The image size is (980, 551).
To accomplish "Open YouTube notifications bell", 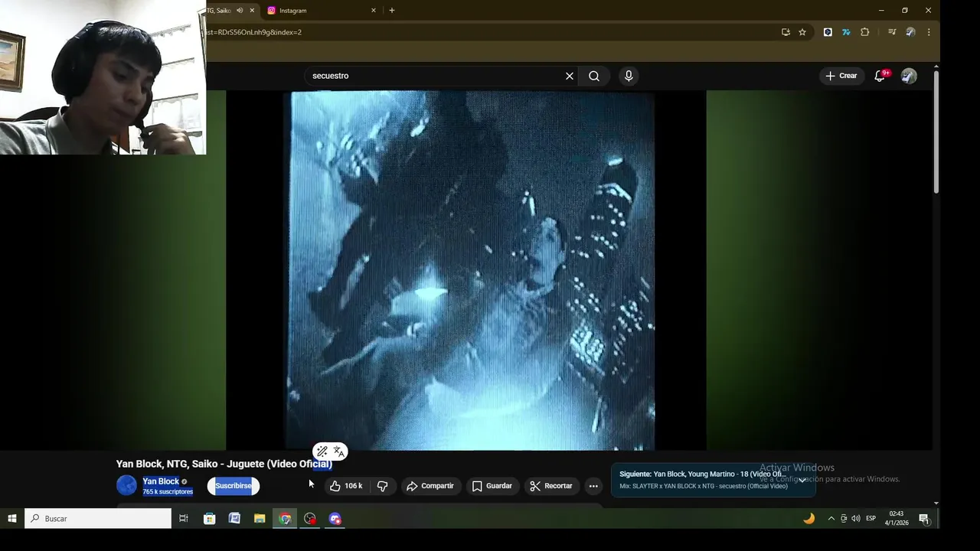I will [x=880, y=76].
